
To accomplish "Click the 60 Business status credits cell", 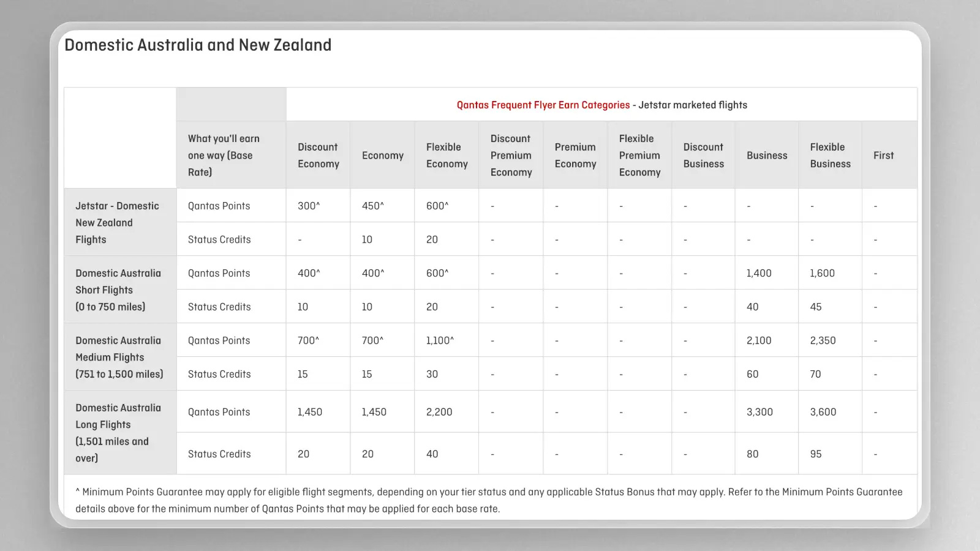I will (767, 374).
